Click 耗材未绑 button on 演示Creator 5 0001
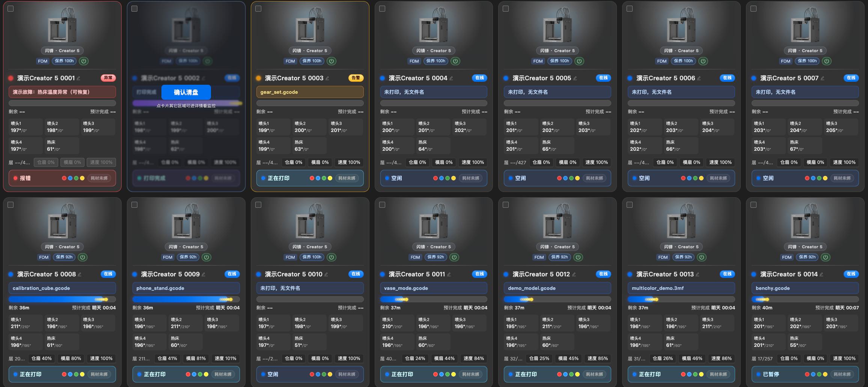 point(99,178)
